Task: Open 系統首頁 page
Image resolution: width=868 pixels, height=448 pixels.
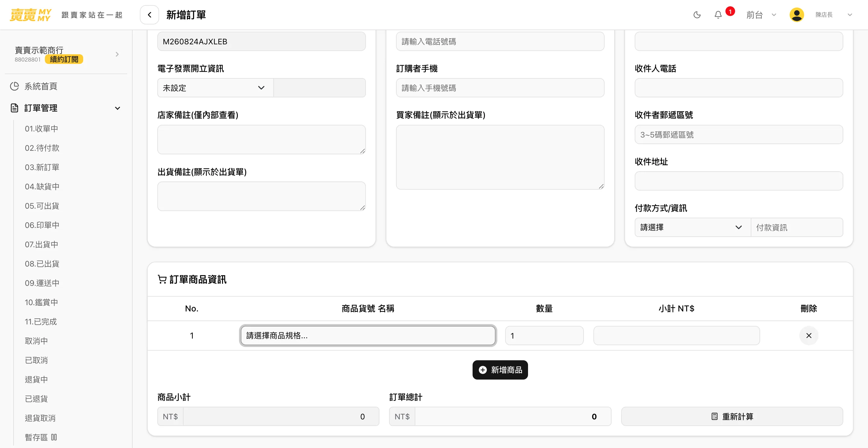Action: 41,86
